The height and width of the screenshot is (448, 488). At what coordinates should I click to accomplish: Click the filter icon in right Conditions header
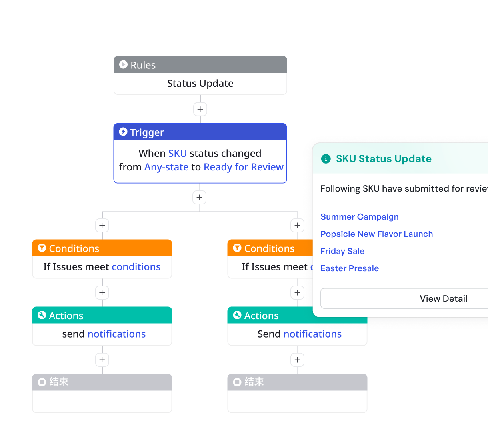237,248
